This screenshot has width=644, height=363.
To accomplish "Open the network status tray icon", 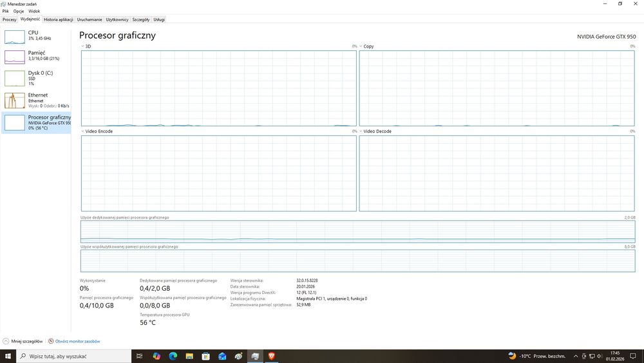I will (x=592, y=356).
